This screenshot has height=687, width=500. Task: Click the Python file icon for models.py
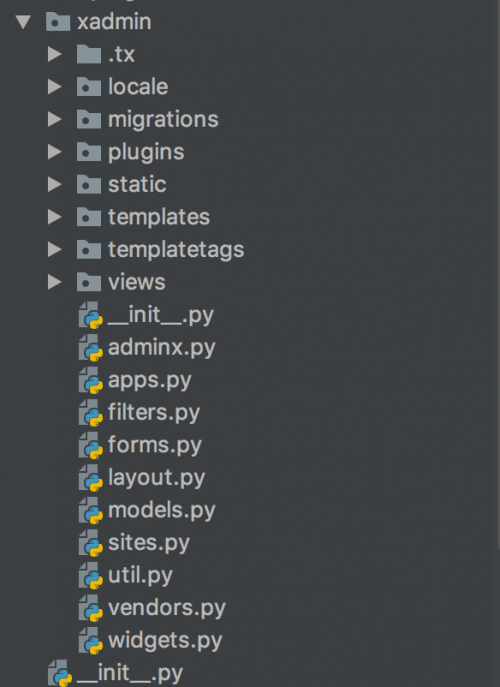(x=91, y=510)
